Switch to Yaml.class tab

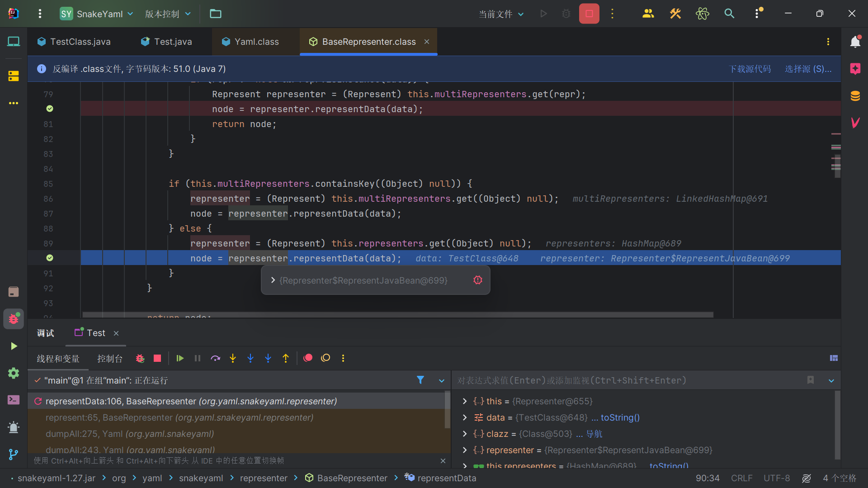250,42
